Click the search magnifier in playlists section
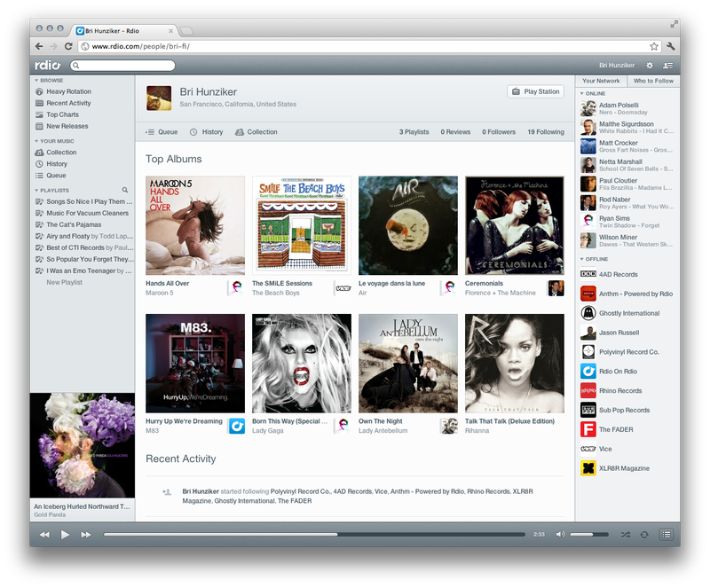The height and width of the screenshot is (588, 710). click(x=124, y=190)
